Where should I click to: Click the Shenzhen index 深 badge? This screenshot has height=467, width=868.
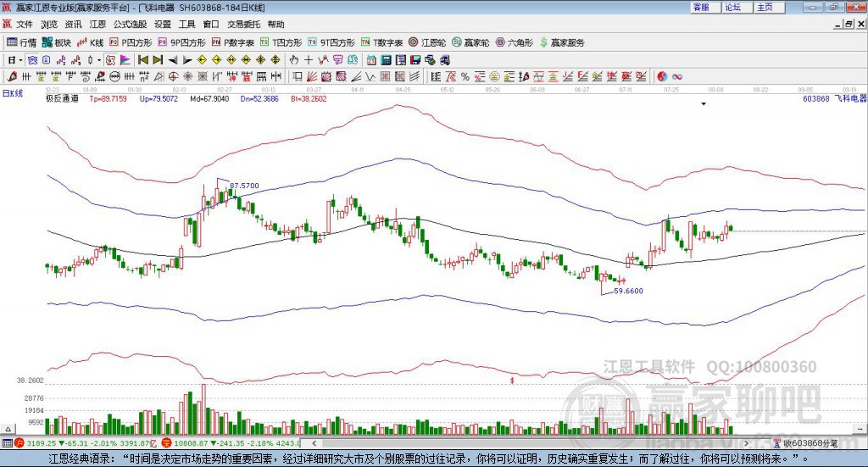pyautogui.click(x=167, y=443)
